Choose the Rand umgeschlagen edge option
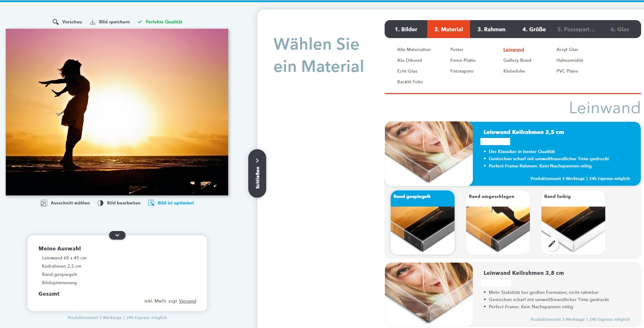Screen dimensions: 644x328 click(x=498, y=222)
